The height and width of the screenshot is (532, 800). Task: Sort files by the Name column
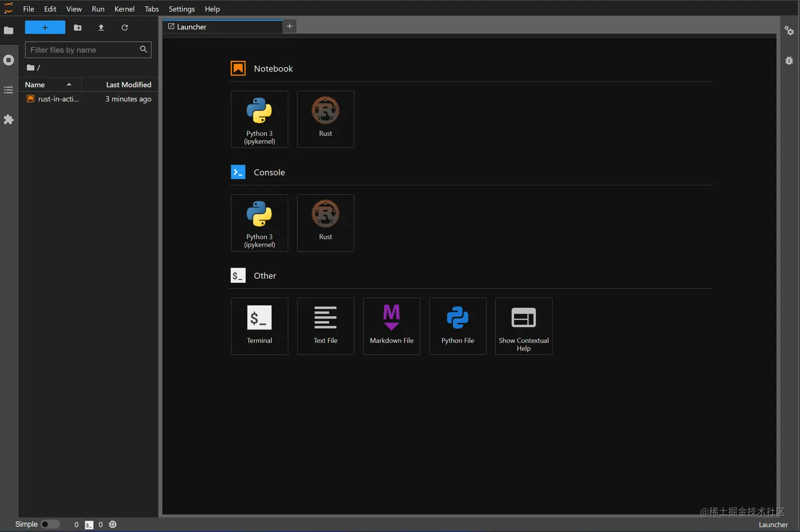tap(50, 85)
